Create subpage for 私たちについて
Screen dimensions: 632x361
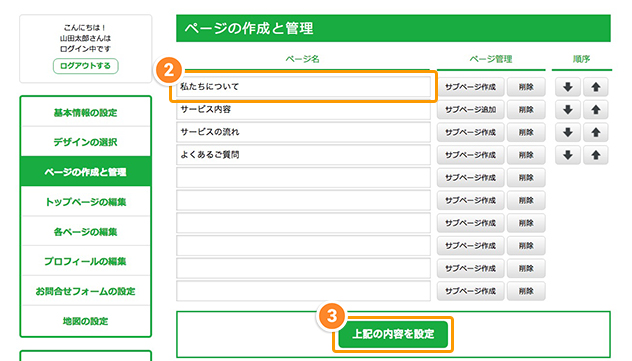pos(470,87)
